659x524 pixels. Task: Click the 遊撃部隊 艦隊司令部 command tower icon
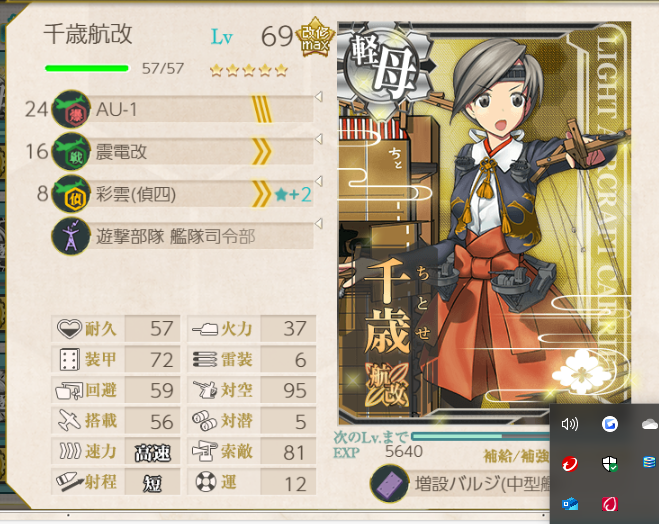pos(71,236)
